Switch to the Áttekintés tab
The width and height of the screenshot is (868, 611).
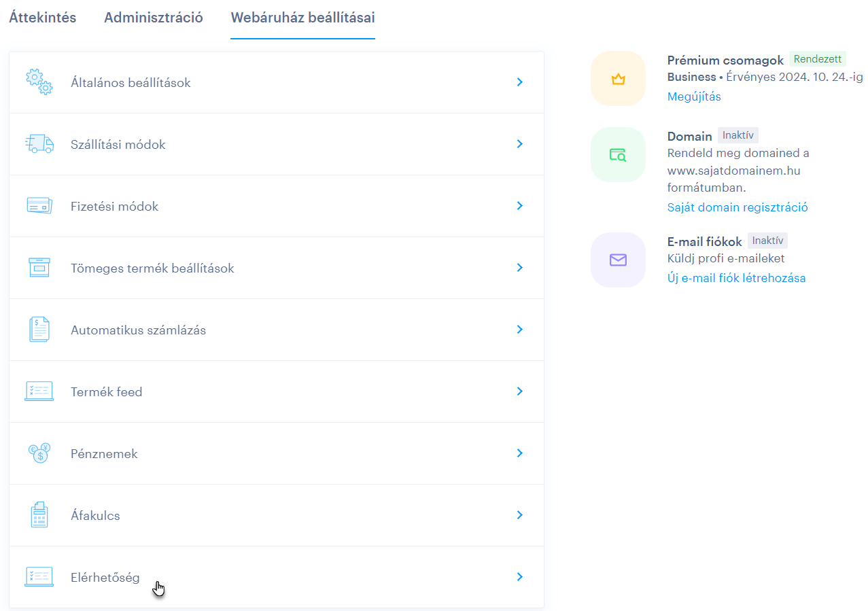click(x=43, y=18)
